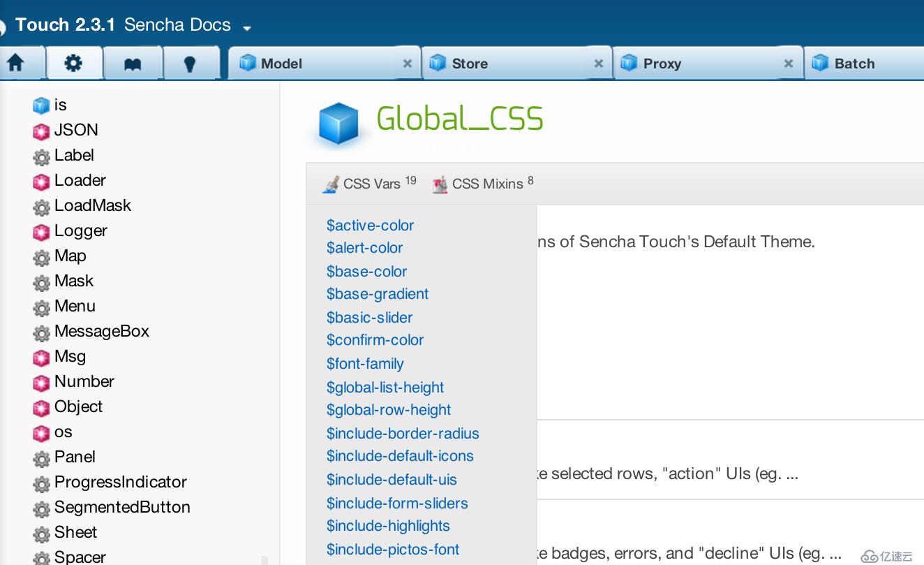Screen dimensions: 924x565
Task: Select $global-list-height variable
Action: coord(385,388)
